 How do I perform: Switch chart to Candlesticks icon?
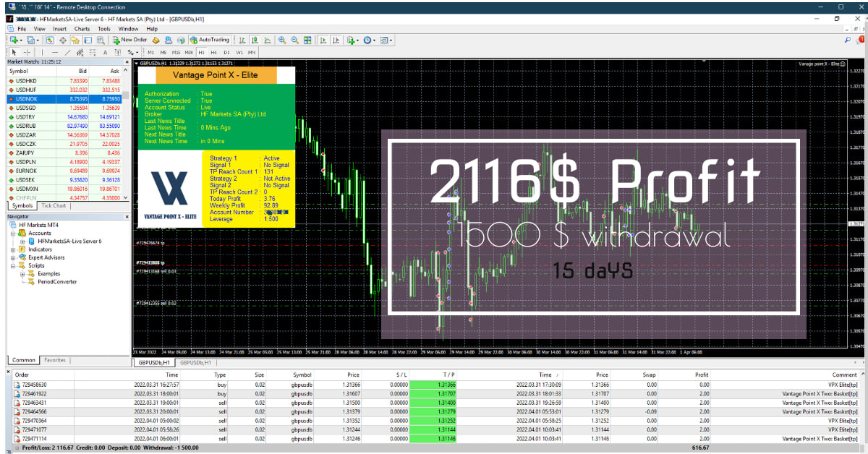point(255,40)
